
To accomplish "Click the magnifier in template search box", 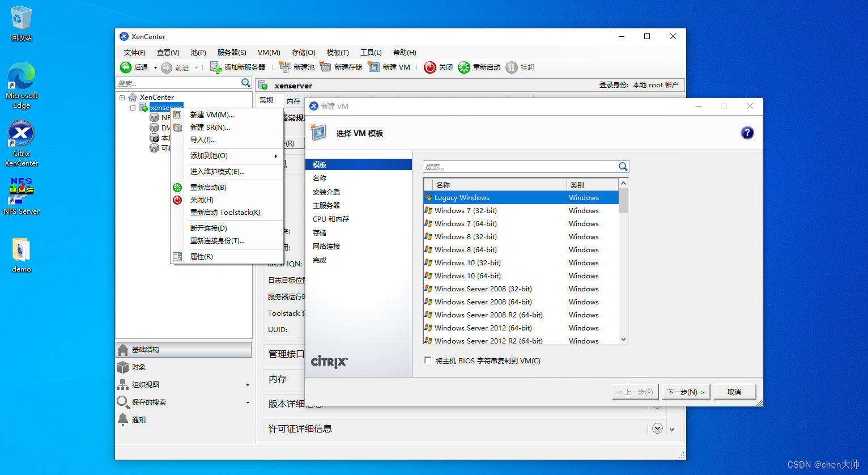I will (x=623, y=167).
